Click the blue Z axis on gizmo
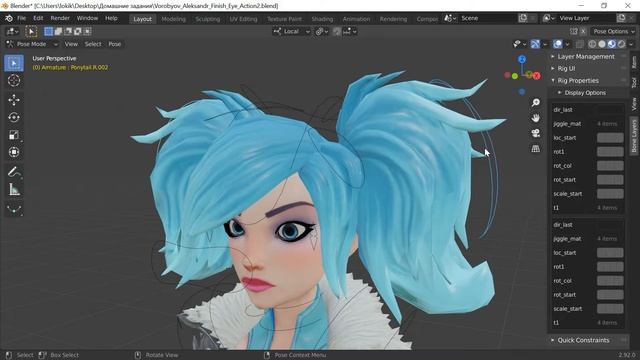The image size is (640, 360). [522, 59]
